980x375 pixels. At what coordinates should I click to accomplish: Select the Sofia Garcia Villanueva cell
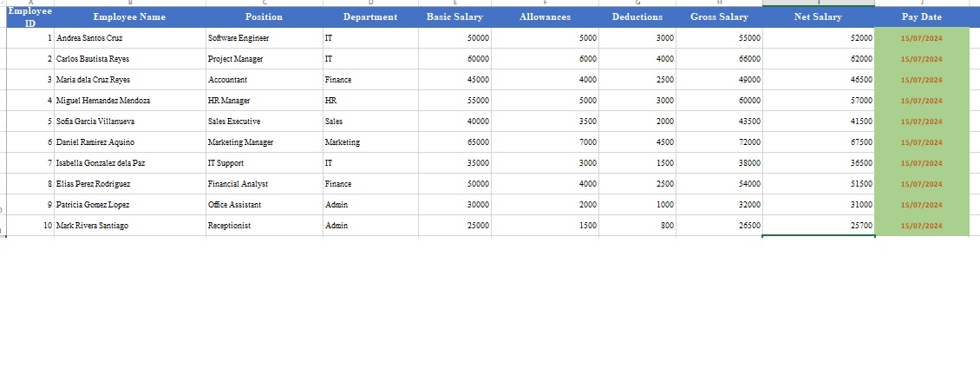(129, 122)
